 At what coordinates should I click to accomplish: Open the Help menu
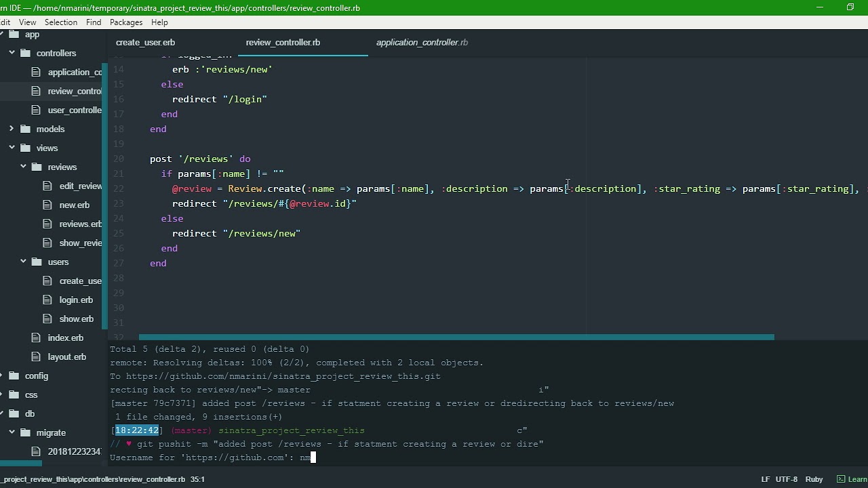(159, 22)
